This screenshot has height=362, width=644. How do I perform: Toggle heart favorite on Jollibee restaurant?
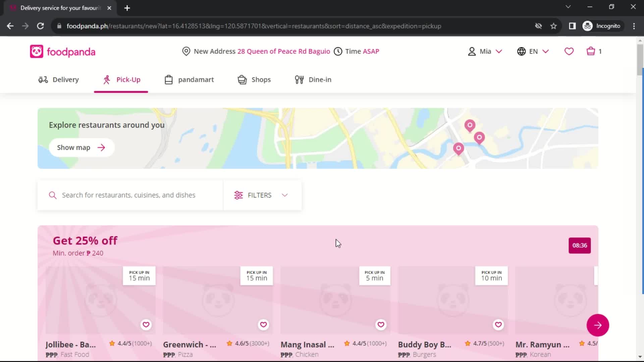[146, 324]
